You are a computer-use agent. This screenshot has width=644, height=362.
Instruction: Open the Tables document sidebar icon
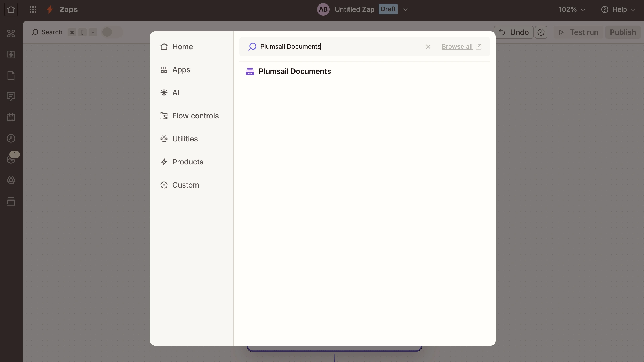(11, 75)
